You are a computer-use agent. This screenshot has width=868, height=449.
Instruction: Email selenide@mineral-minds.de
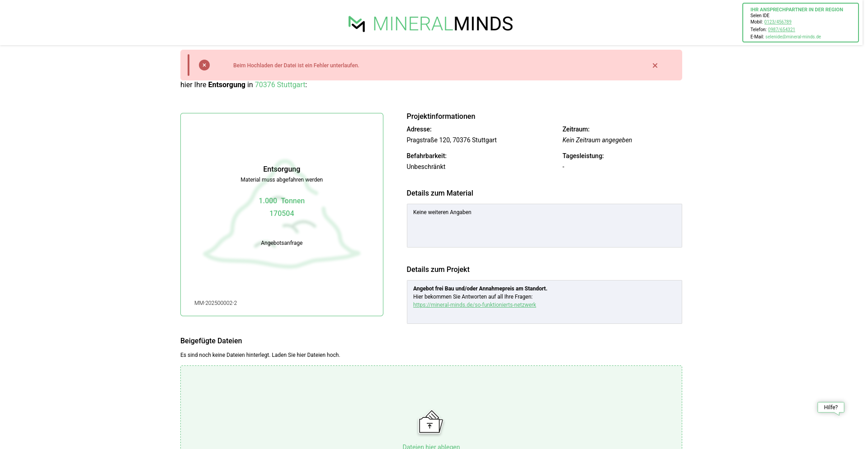pyautogui.click(x=793, y=37)
